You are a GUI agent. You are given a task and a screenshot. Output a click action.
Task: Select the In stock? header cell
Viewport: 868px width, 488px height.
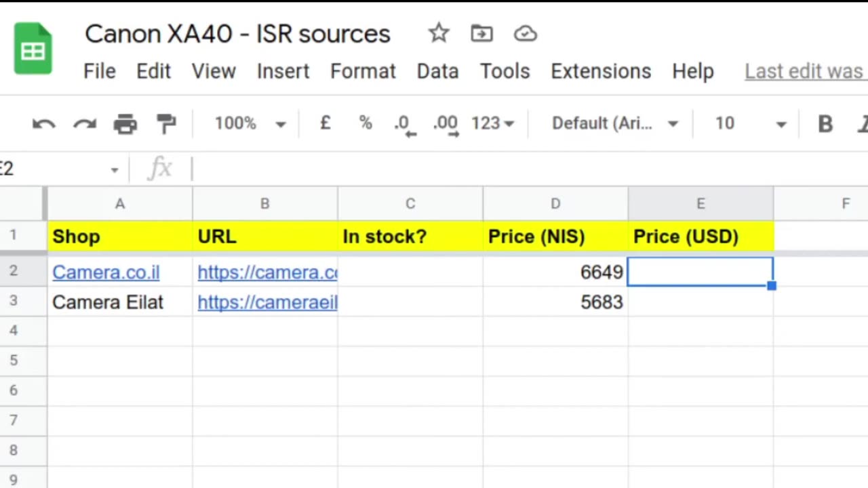click(x=410, y=237)
